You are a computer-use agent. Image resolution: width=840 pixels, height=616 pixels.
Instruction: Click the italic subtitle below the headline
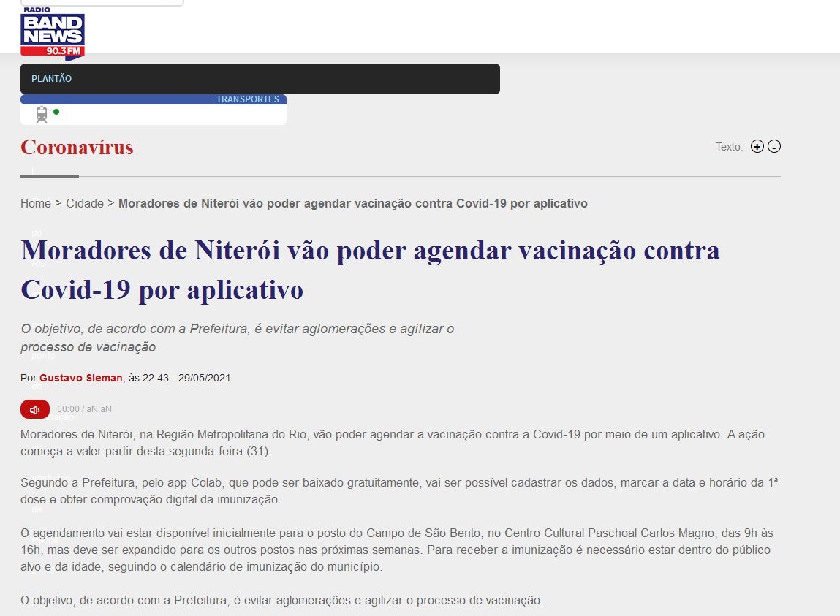click(237, 338)
